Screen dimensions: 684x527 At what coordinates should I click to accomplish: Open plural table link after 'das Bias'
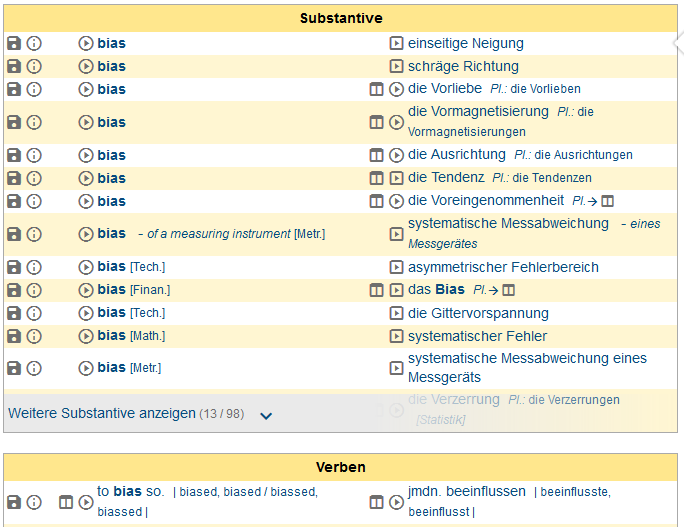(509, 290)
